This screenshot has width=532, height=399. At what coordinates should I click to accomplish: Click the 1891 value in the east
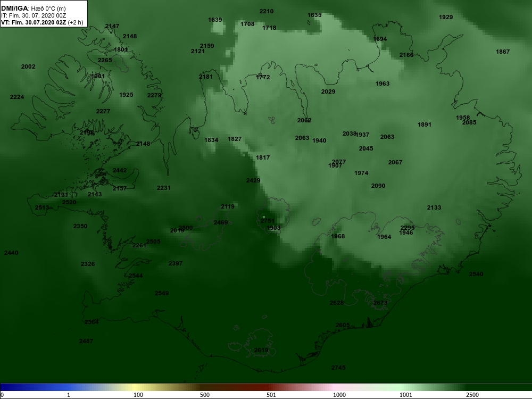pyautogui.click(x=424, y=125)
